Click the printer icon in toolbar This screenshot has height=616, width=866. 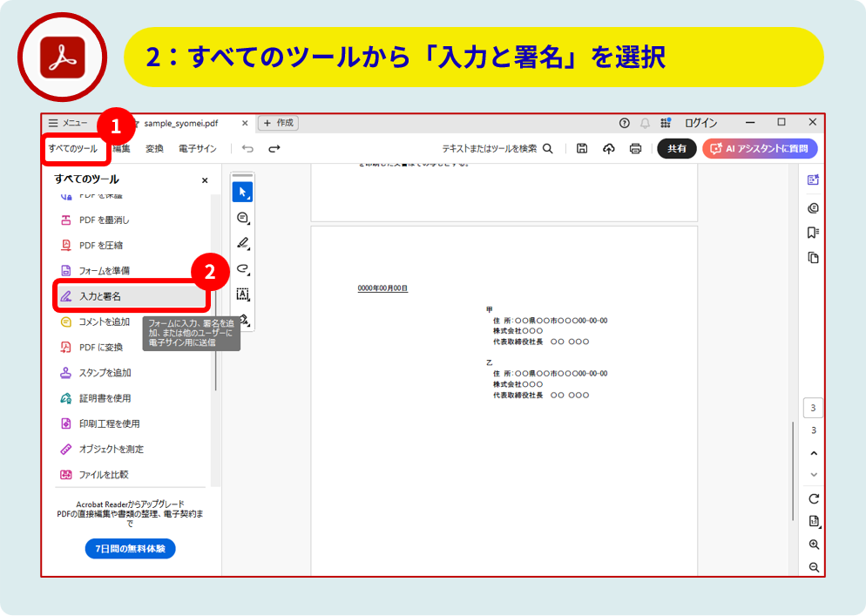(x=635, y=149)
